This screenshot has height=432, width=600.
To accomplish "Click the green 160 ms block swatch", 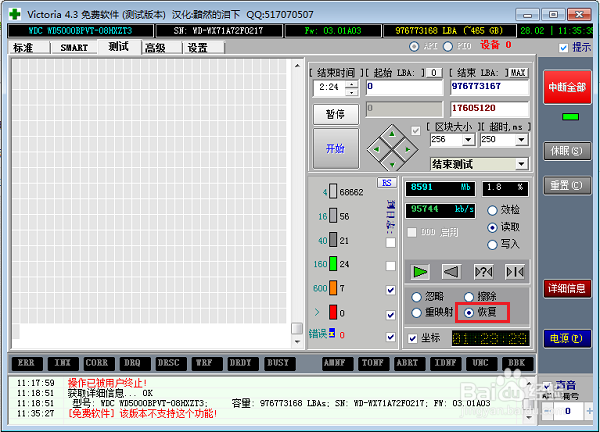I will 333,264.
